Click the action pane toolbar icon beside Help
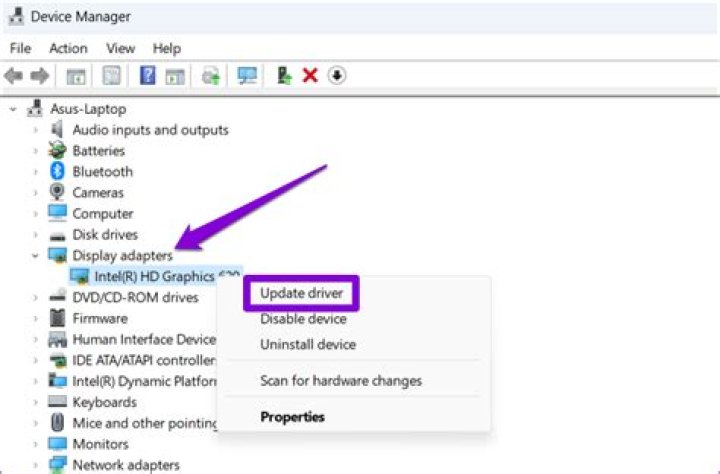720x474 pixels. click(175, 76)
